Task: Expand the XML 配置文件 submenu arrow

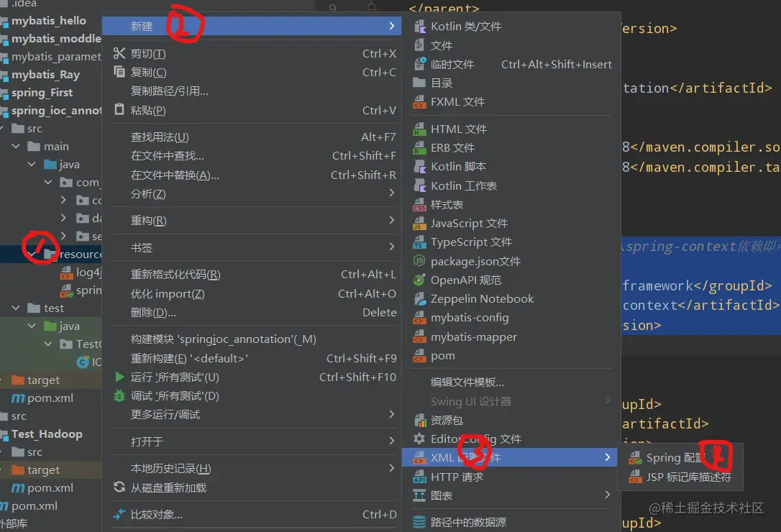Action: coord(607,457)
